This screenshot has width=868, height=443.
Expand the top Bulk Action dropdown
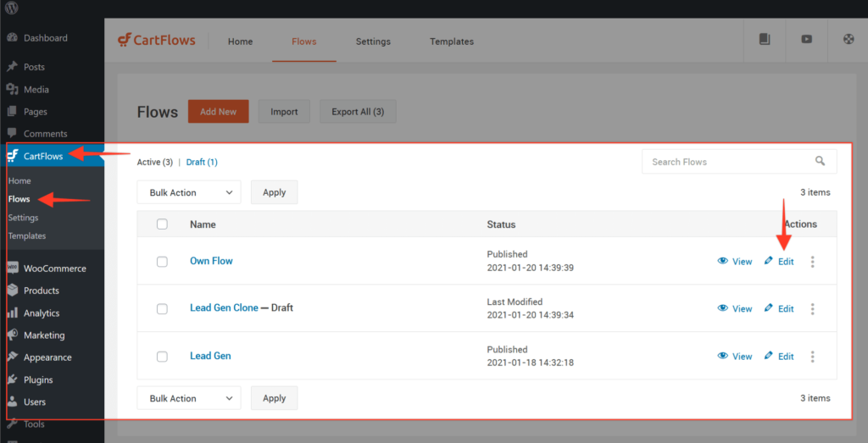coord(189,192)
